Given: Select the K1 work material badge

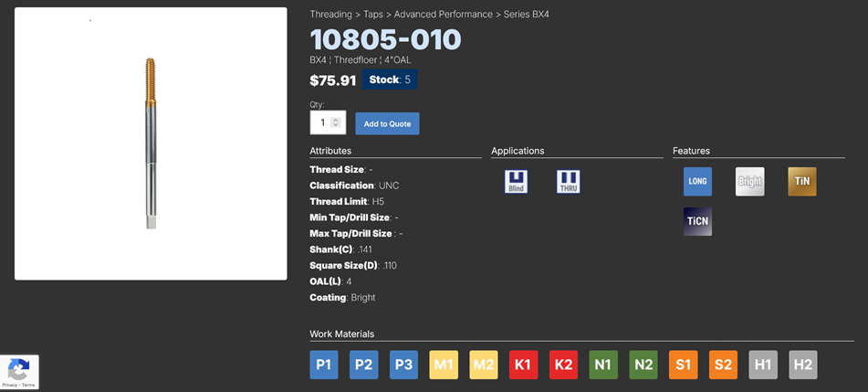Looking at the screenshot, I should point(524,365).
